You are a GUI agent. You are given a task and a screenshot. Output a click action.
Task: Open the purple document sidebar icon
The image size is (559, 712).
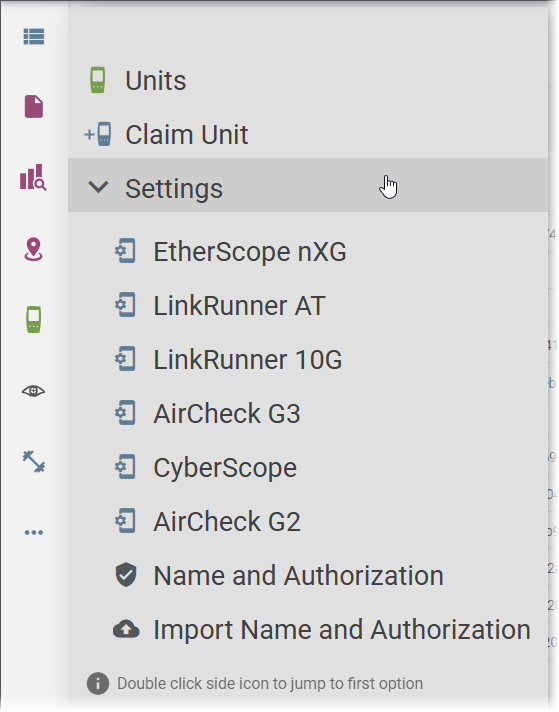click(34, 107)
